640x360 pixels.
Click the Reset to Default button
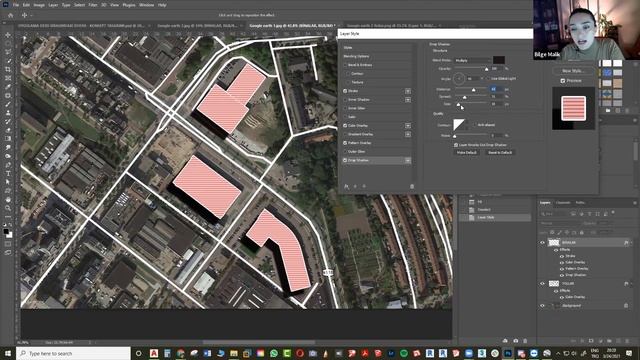500,152
